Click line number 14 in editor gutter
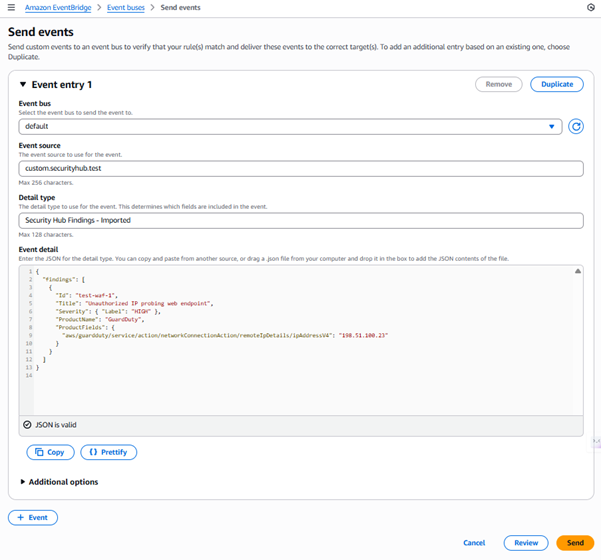 29,376
